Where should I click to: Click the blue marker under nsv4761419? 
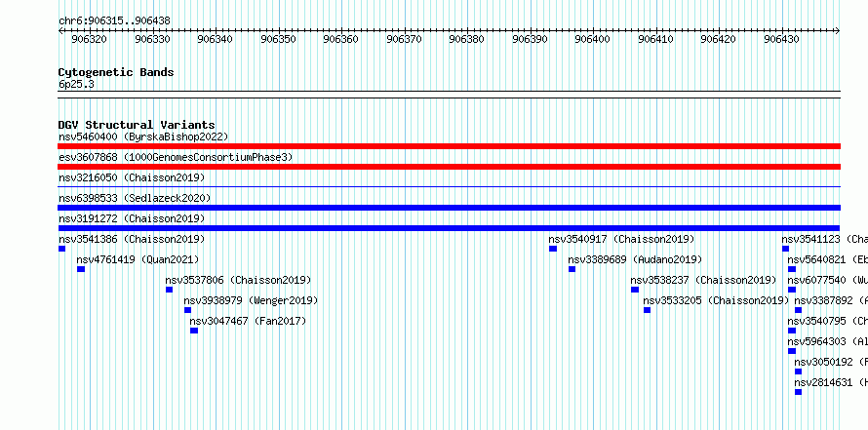[x=81, y=269]
